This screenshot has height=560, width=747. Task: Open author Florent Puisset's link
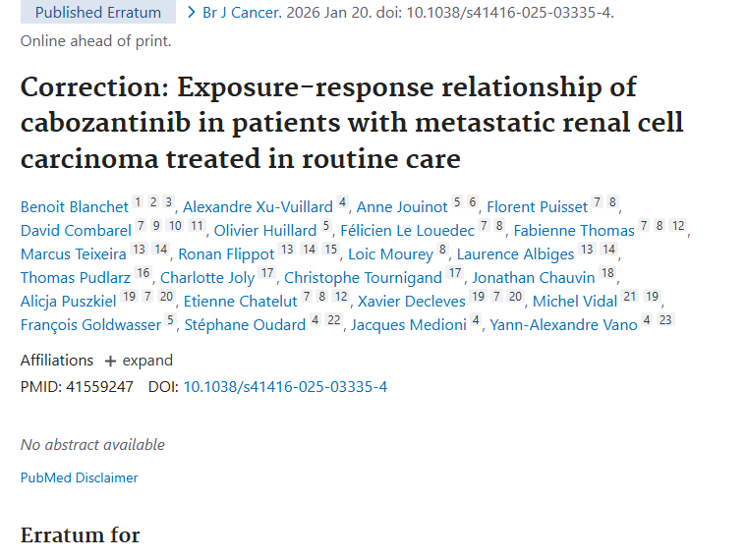538,206
